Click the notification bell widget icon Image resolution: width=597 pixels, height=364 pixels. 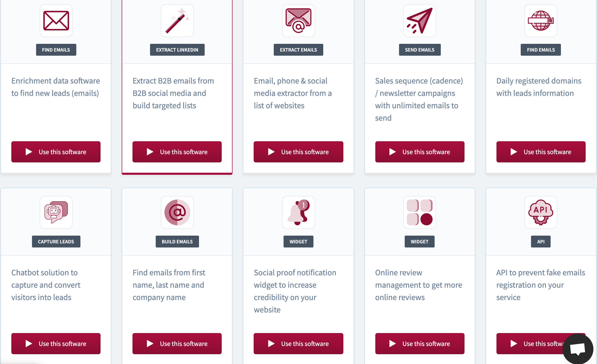pyautogui.click(x=299, y=212)
